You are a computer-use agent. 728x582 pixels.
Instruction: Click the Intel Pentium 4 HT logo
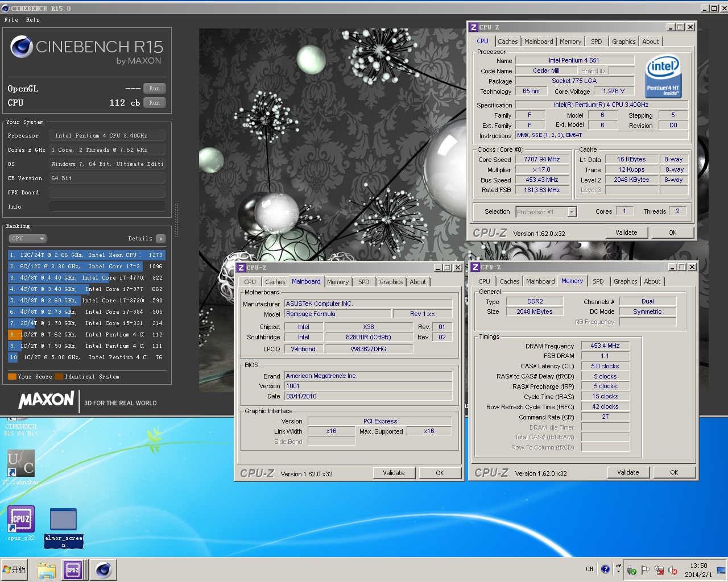point(663,77)
